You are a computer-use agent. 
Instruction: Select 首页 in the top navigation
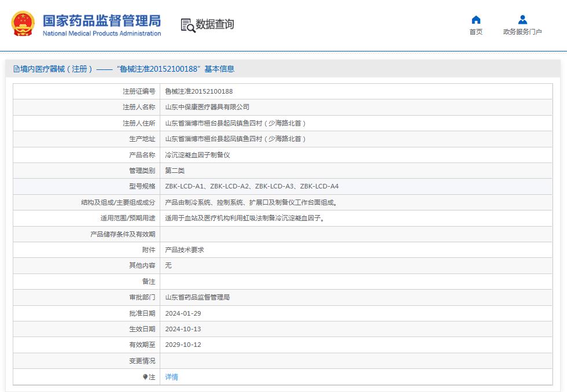(x=476, y=32)
